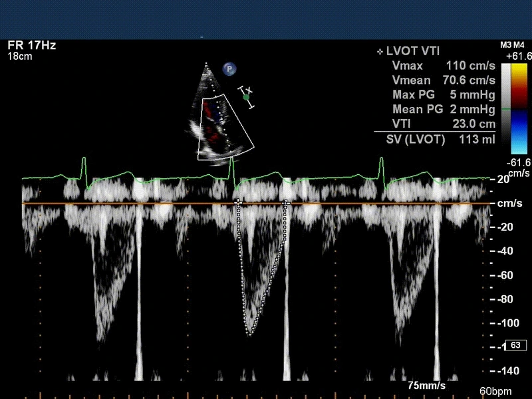
Task: Click the right caliper at trace end
Action: (286, 201)
